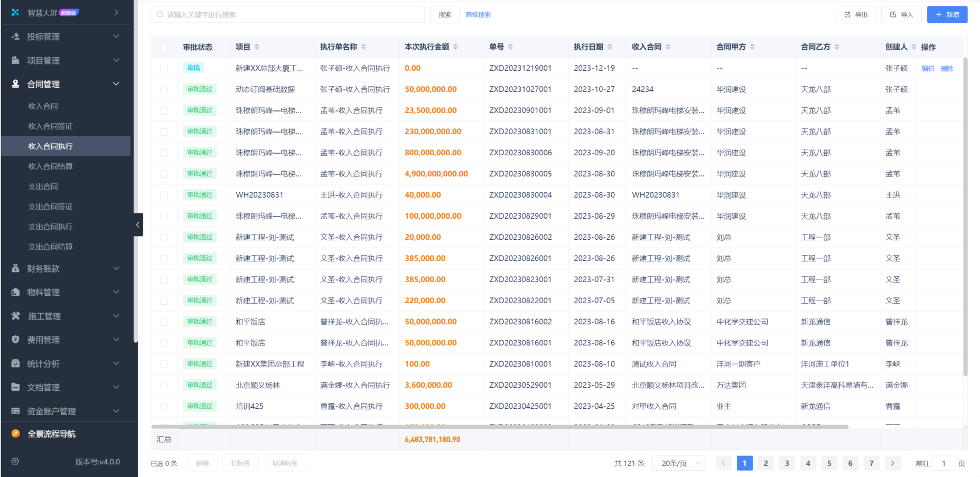Toggle the select-all checkbox in table header
Screen dimensions: 980x477
(x=164, y=48)
